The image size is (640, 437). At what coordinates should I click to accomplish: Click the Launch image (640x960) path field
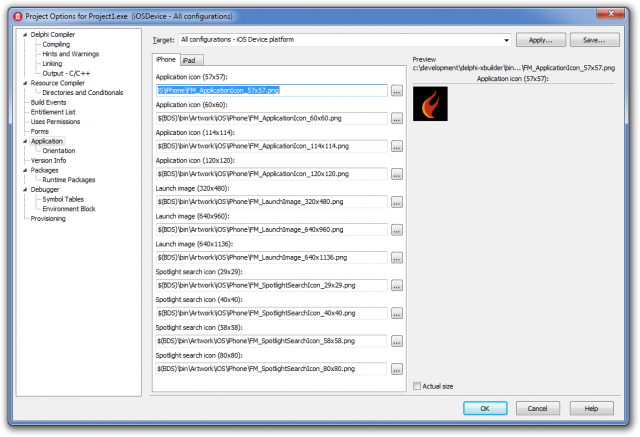pos(271,230)
